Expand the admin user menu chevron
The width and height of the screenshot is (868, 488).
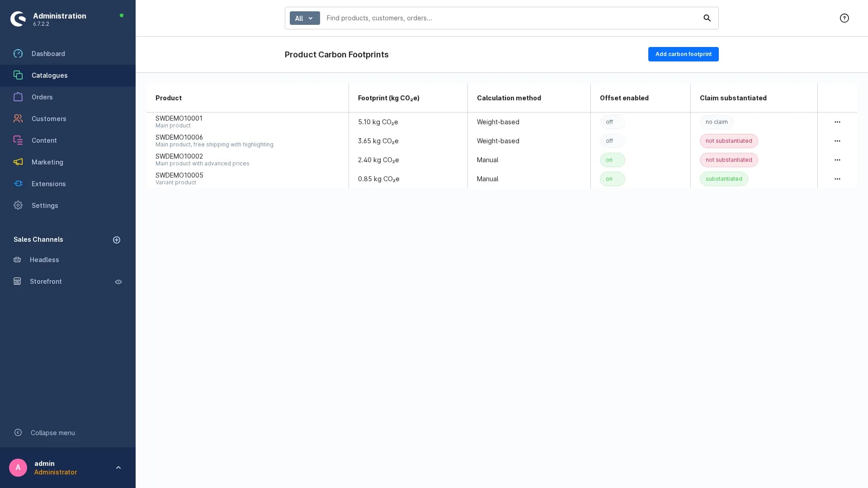point(118,468)
